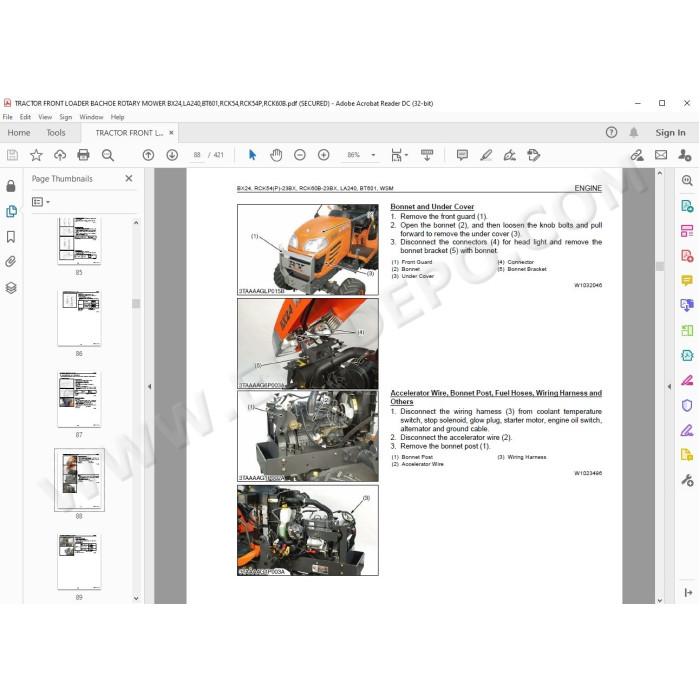Click the zoom percentage field
This screenshot has height=700, width=700.
coord(354,155)
